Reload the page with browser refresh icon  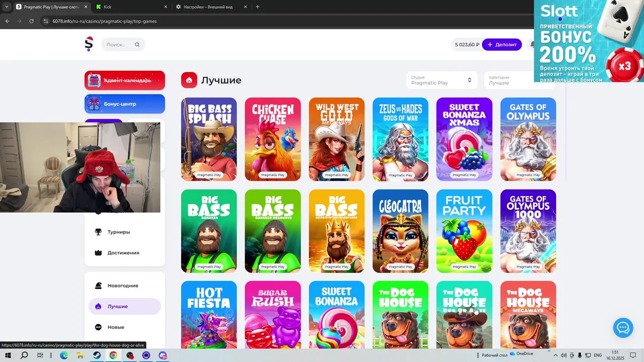(31, 21)
